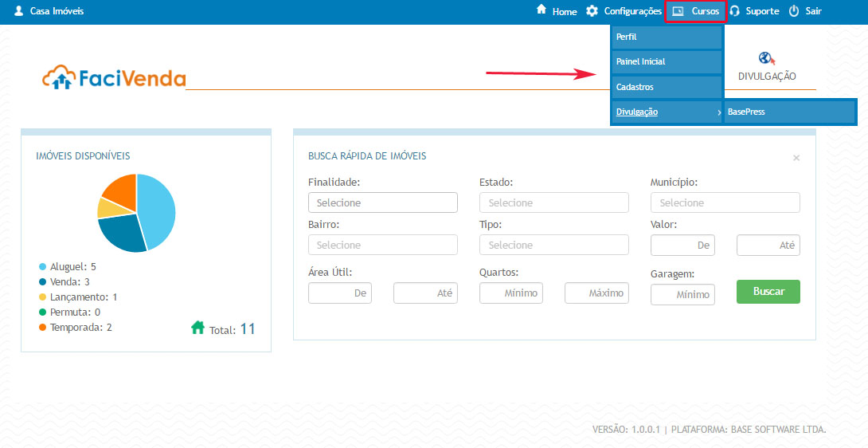Open the Configurações gear icon
Screen dimensions: 868x448
592,11
